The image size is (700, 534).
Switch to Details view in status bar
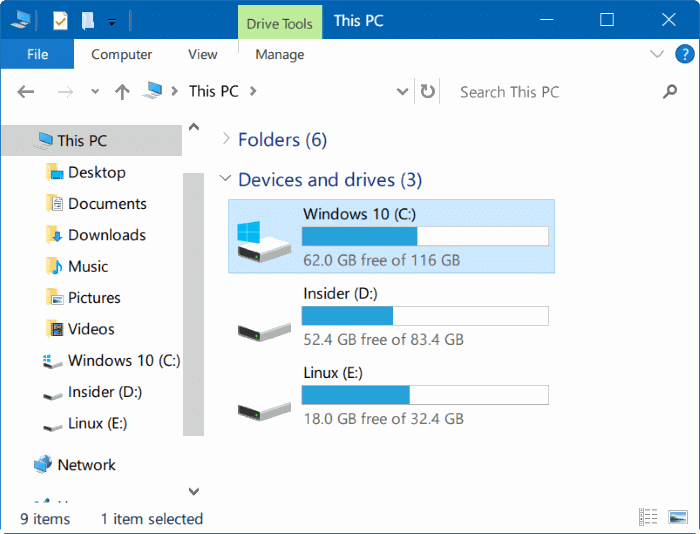[648, 517]
